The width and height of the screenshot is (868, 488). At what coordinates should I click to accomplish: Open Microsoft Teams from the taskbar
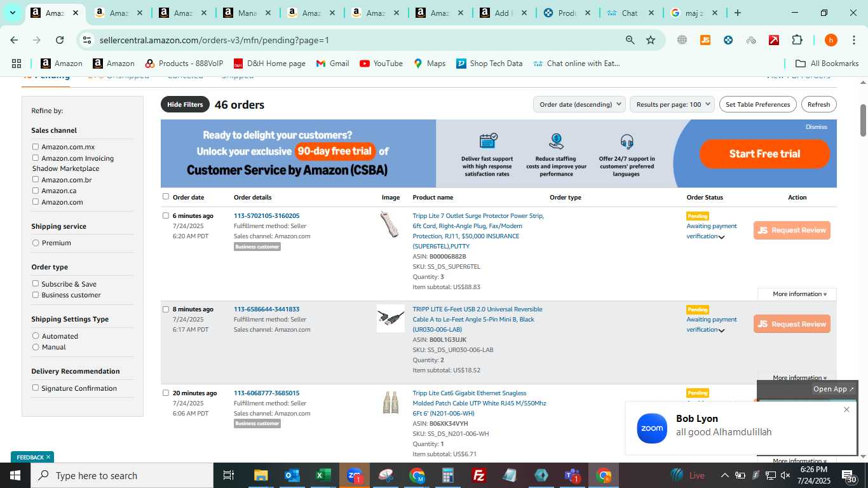573,475
